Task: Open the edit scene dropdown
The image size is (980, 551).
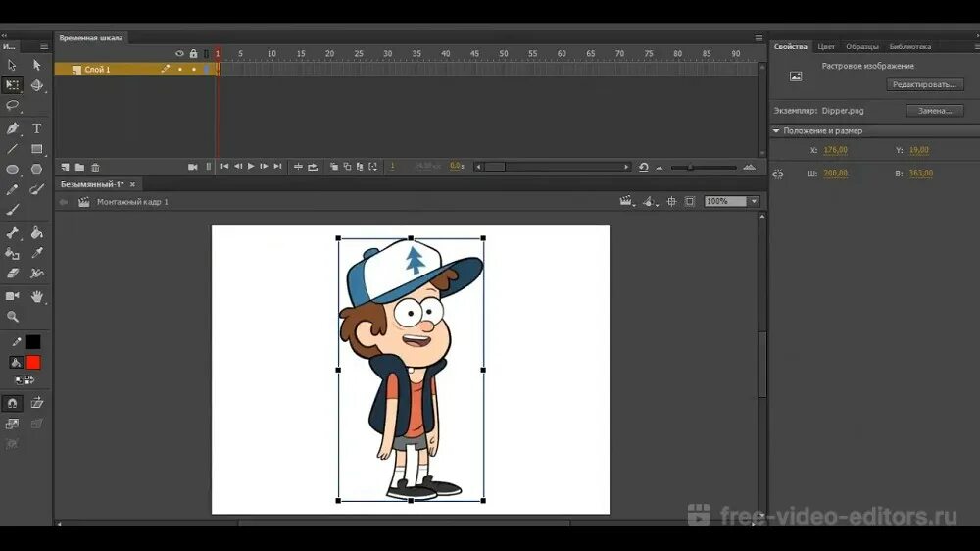Action: click(x=626, y=201)
